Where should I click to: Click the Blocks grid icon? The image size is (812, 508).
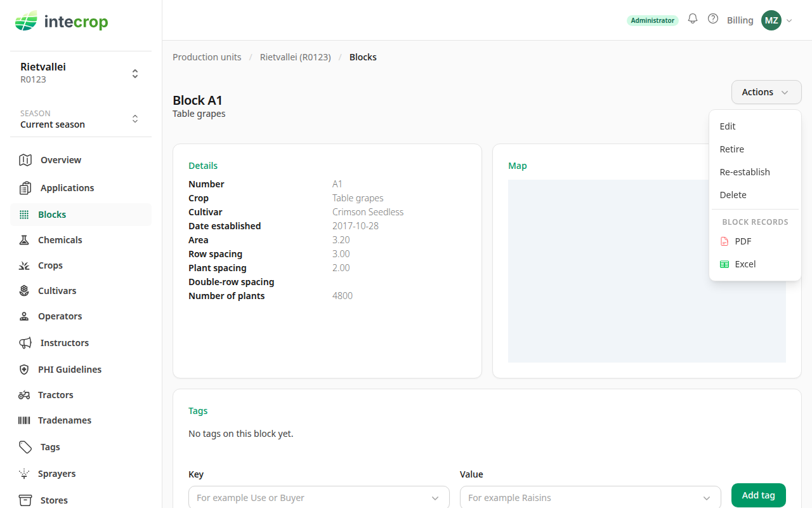pos(24,215)
